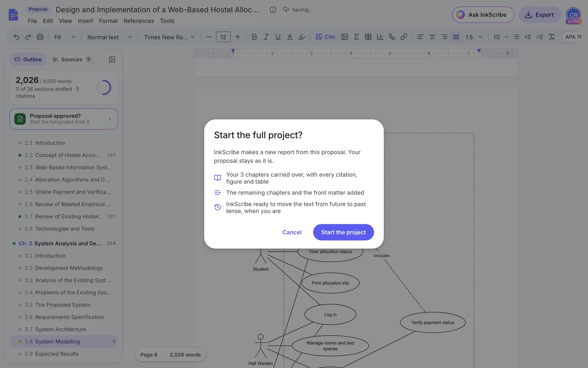Insert a shape from the toolbar
This screenshot has width=588, height=368.
[392, 37]
